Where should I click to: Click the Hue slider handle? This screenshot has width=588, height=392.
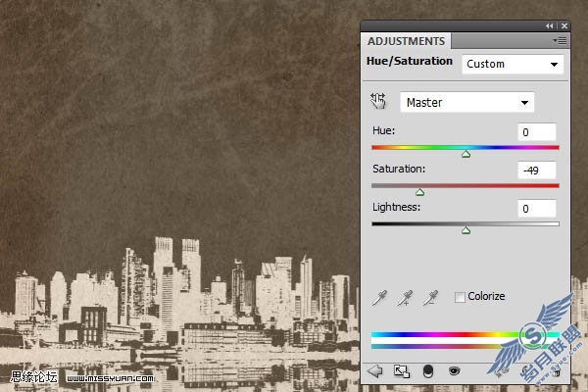click(x=465, y=154)
